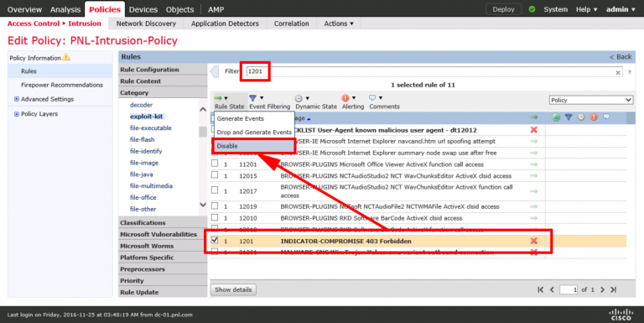Open the Overview tab

pos(24,9)
